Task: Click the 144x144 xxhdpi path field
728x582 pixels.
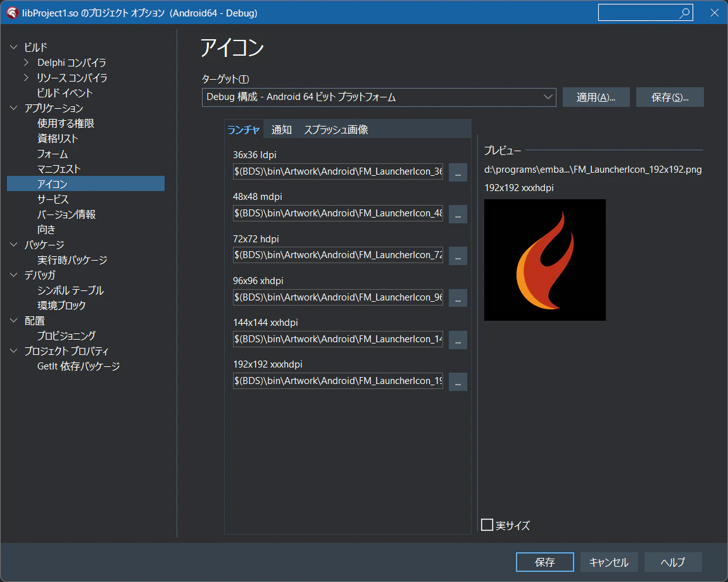Action: pyautogui.click(x=338, y=339)
